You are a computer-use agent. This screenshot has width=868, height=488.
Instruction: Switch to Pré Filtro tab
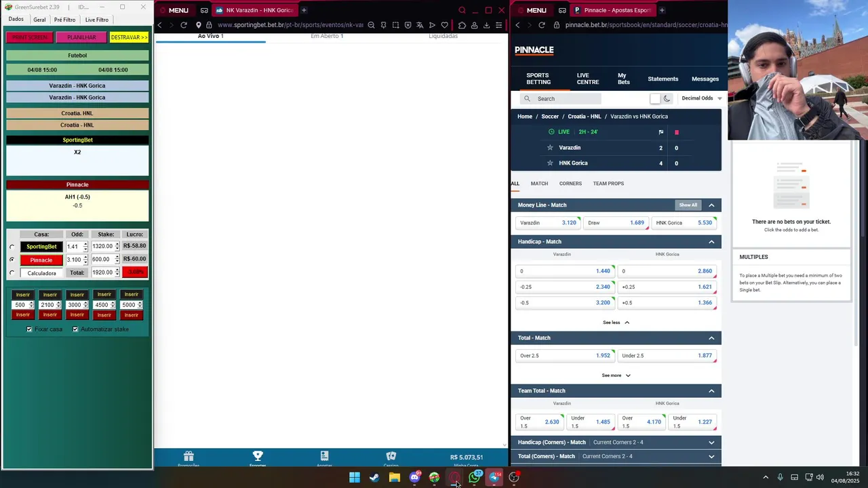tap(65, 20)
